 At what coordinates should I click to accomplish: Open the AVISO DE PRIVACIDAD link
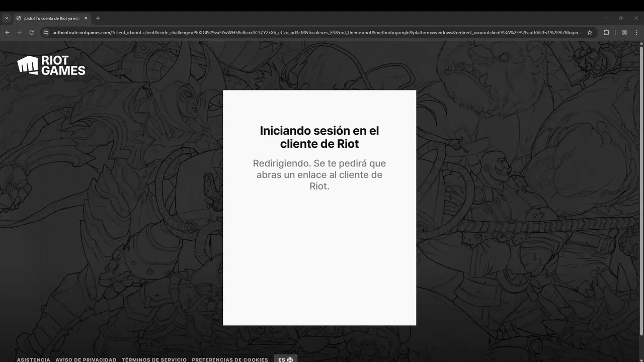click(x=86, y=359)
